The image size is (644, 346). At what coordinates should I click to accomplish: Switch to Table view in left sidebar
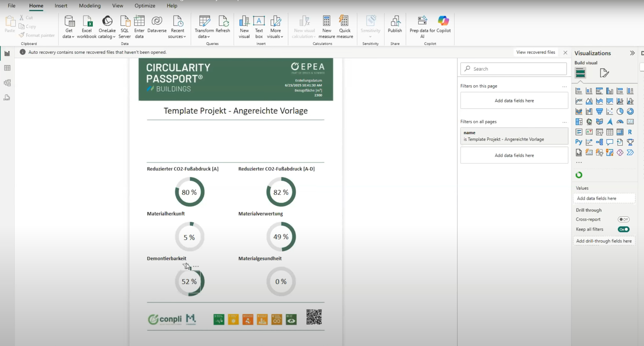(7, 68)
